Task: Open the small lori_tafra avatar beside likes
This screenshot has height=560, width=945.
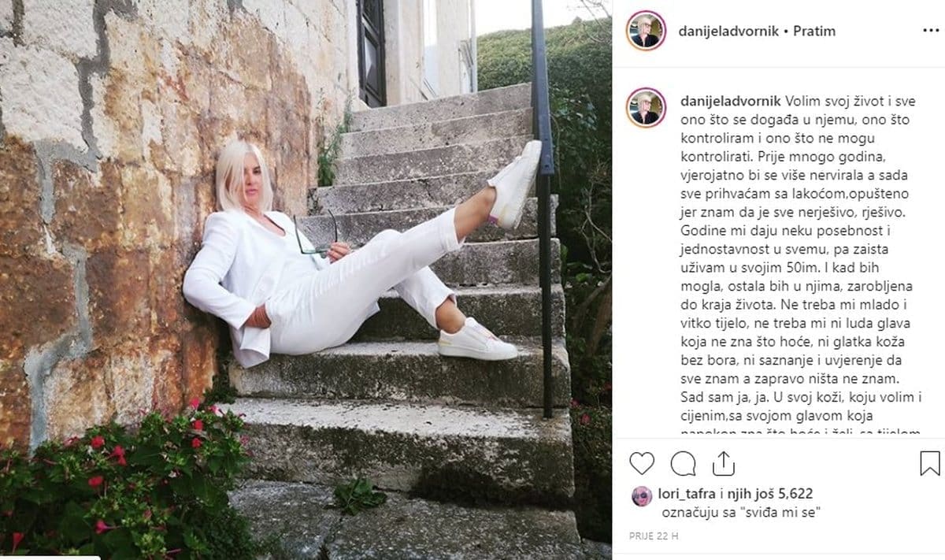Action: (x=642, y=495)
